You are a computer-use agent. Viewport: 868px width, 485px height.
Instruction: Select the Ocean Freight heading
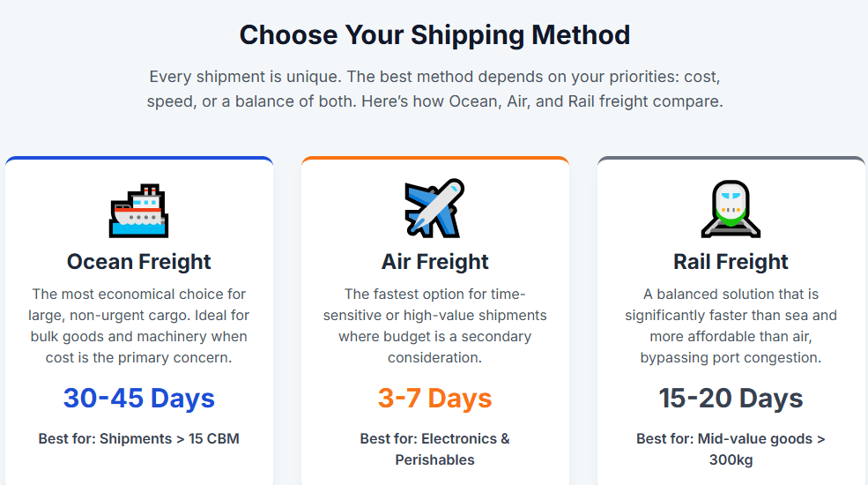coord(139,261)
